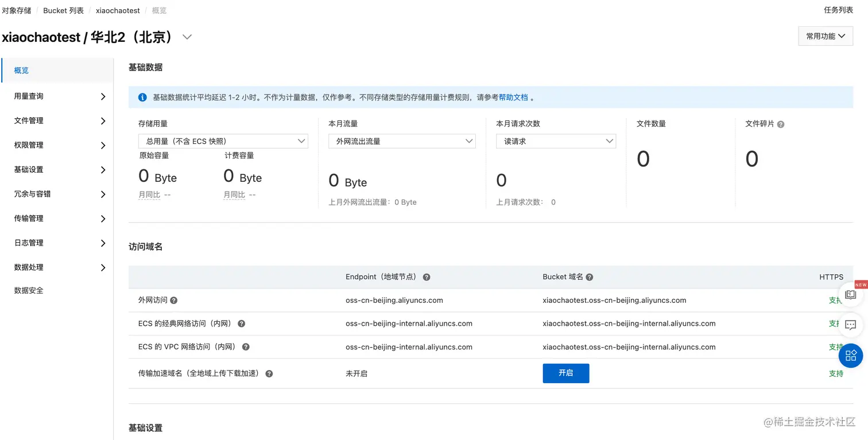The width and height of the screenshot is (868, 440).
Task: Click help icon beside Bucket 域名
Action: point(590,277)
